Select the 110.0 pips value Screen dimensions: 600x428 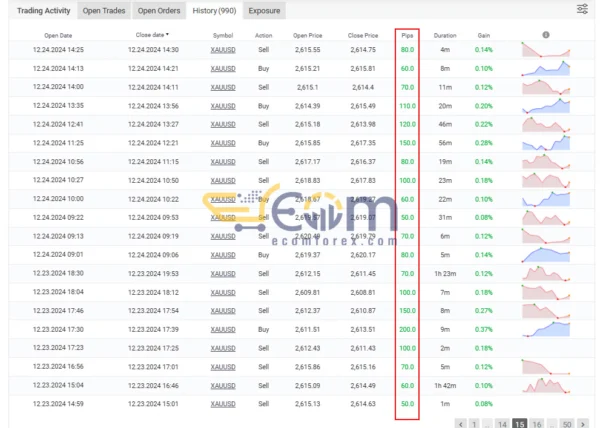tap(407, 106)
